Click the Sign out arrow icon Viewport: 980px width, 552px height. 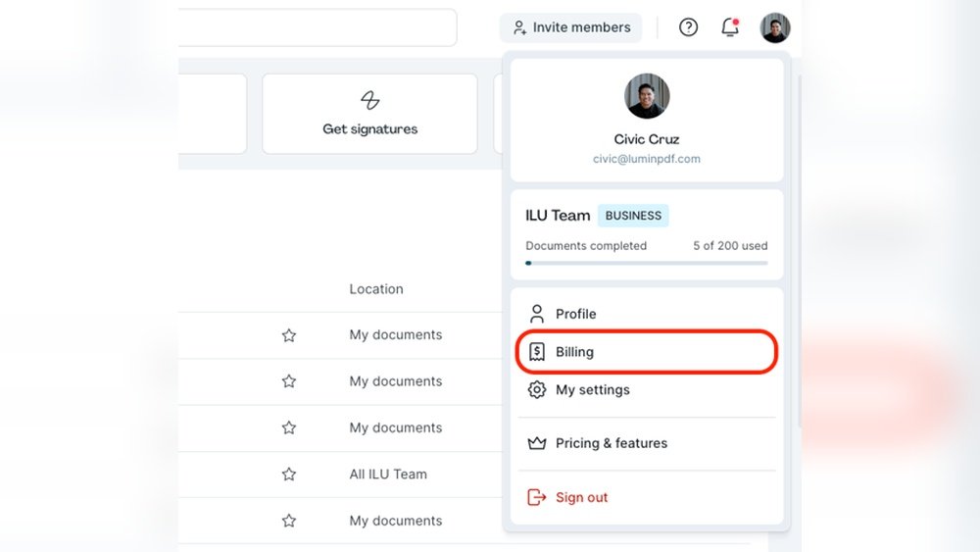(x=537, y=498)
